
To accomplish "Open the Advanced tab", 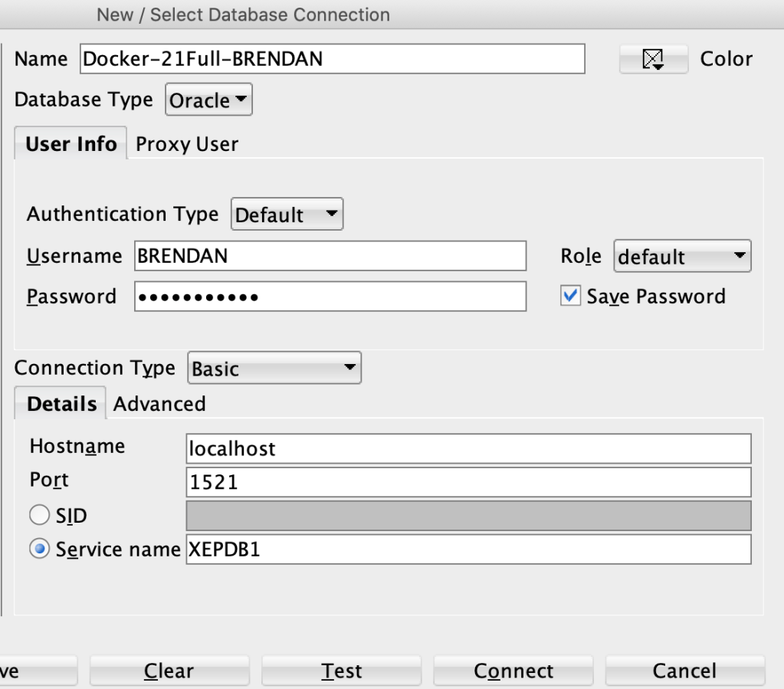I will tap(159, 404).
